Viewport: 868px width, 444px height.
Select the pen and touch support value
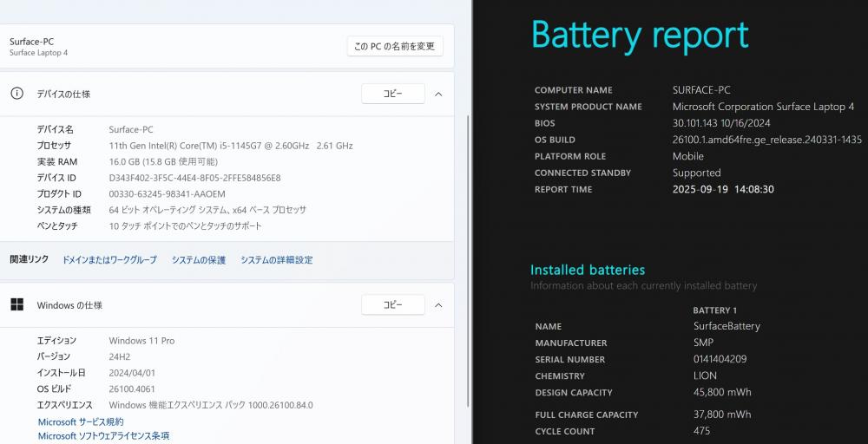pyautogui.click(x=186, y=226)
